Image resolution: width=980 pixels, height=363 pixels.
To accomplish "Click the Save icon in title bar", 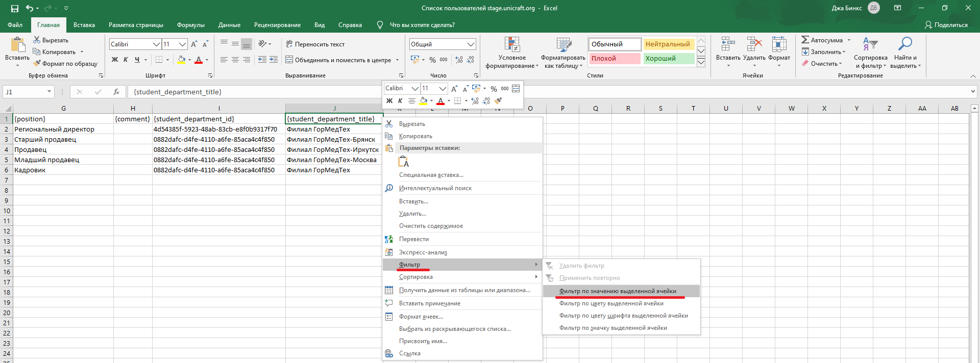I will (x=14, y=8).
